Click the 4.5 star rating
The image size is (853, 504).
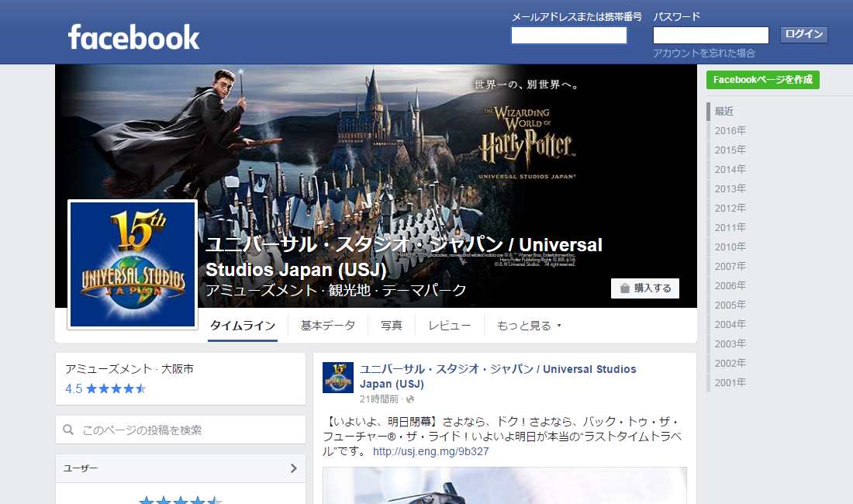point(106,388)
